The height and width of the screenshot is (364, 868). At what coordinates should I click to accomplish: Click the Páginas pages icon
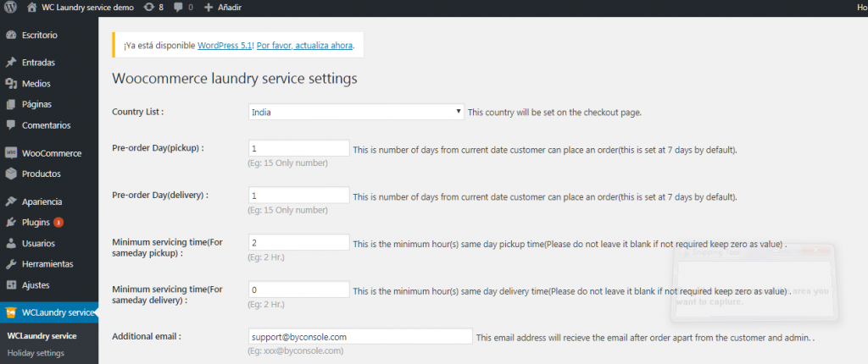[10, 104]
